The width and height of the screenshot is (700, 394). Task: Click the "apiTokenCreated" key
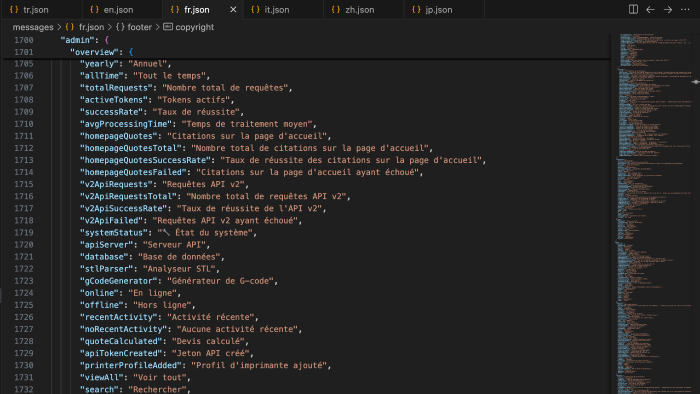coord(121,353)
